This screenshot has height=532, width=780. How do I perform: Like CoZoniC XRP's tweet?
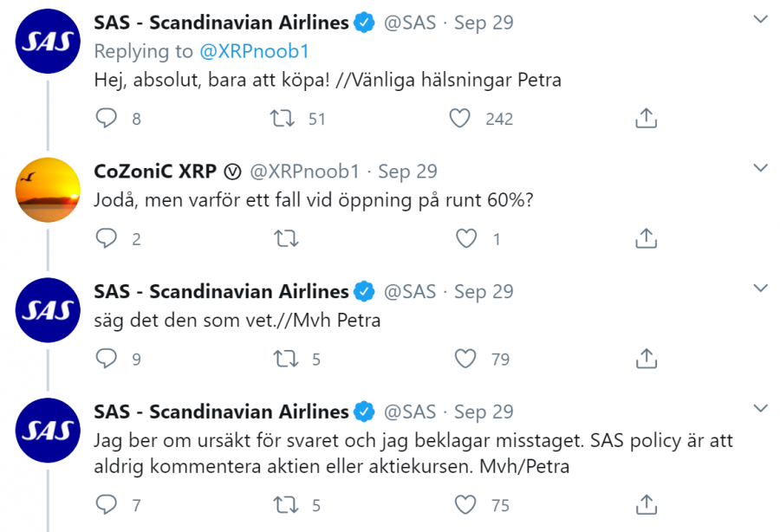[466, 238]
